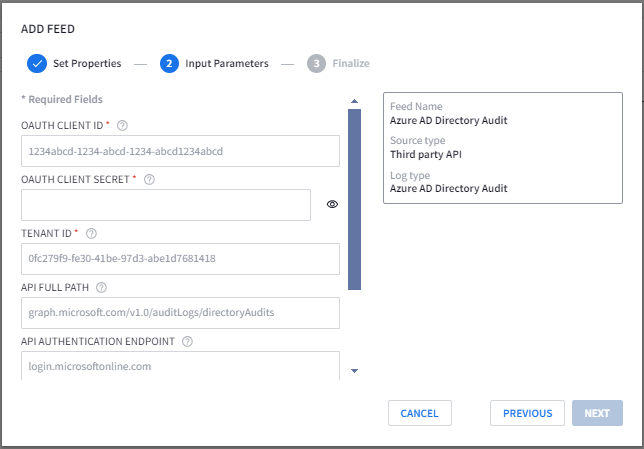This screenshot has width=644, height=449.
Task: Go to the Set Properties step label
Action: 87,63
